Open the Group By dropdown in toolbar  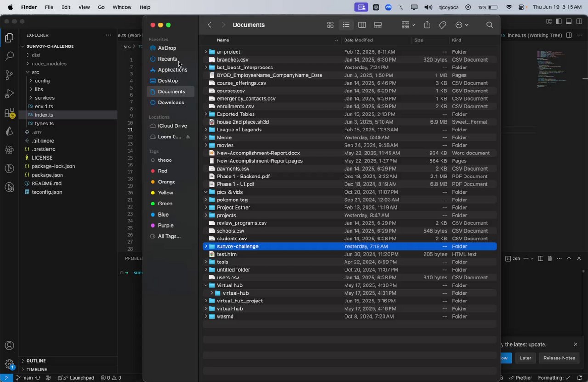(408, 25)
